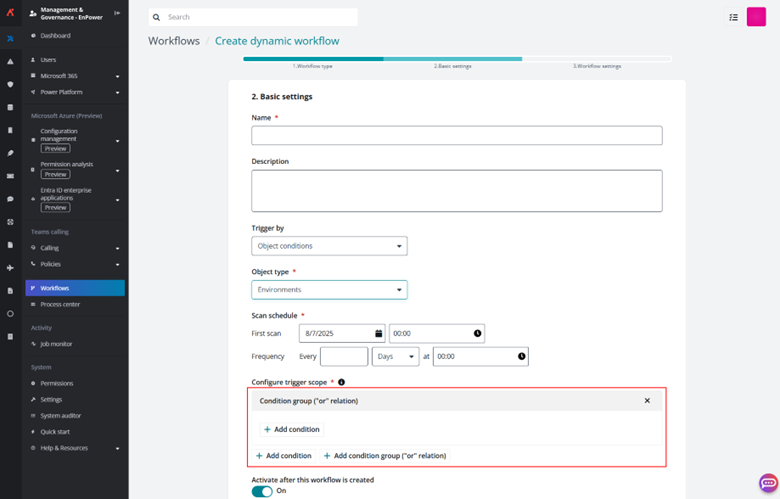Image resolution: width=780 pixels, height=499 pixels.
Task: Open the Object type Environments dropdown
Action: pos(329,290)
